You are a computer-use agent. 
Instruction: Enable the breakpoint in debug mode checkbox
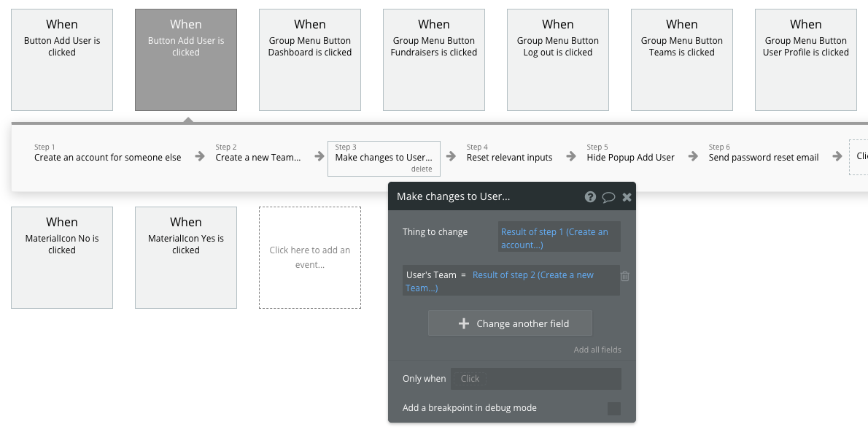614,408
